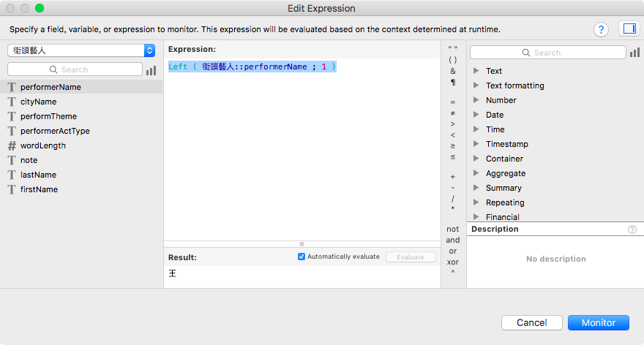Image resolution: width=644 pixels, height=345 pixels.
Task: Click the Monitor button
Action: click(x=599, y=323)
